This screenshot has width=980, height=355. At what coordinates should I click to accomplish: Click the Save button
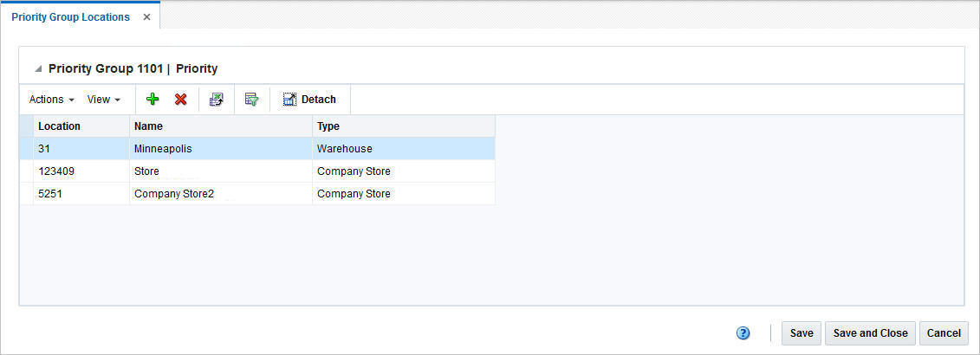pos(802,333)
